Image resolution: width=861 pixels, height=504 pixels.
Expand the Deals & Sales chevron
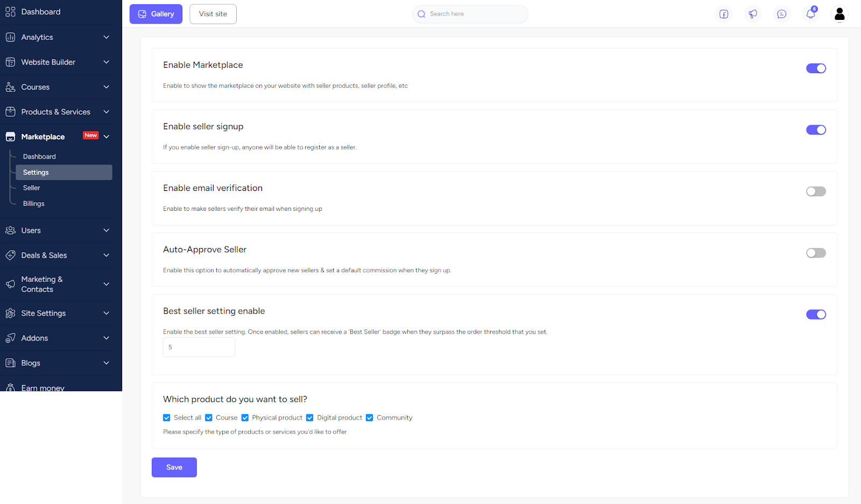pos(107,255)
